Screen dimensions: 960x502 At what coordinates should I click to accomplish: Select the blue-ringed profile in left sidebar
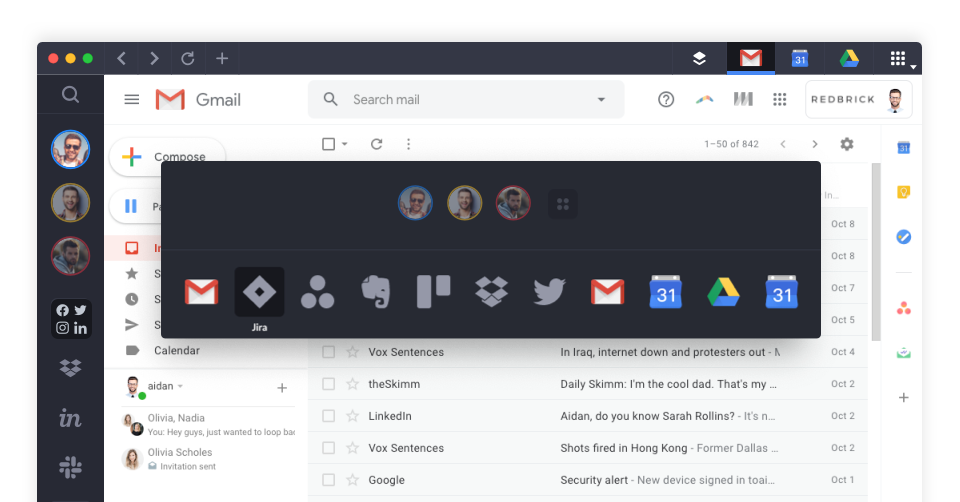click(x=70, y=149)
